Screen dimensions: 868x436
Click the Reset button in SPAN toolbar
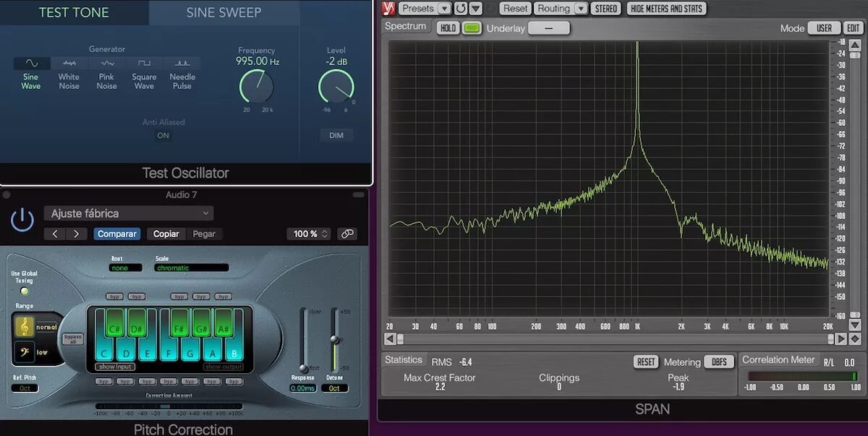point(516,9)
